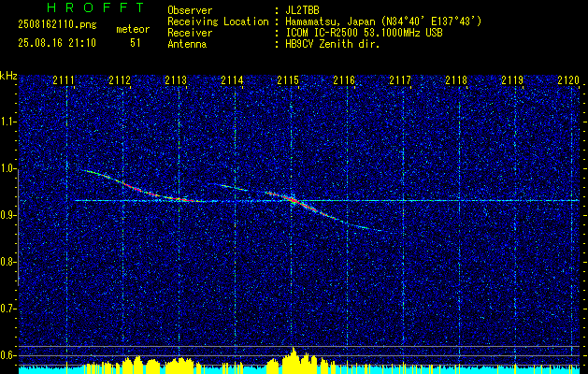This screenshot has height=374, width=588.
Task: Click the Hamamatsu, Japan location text
Action: tap(383, 22)
